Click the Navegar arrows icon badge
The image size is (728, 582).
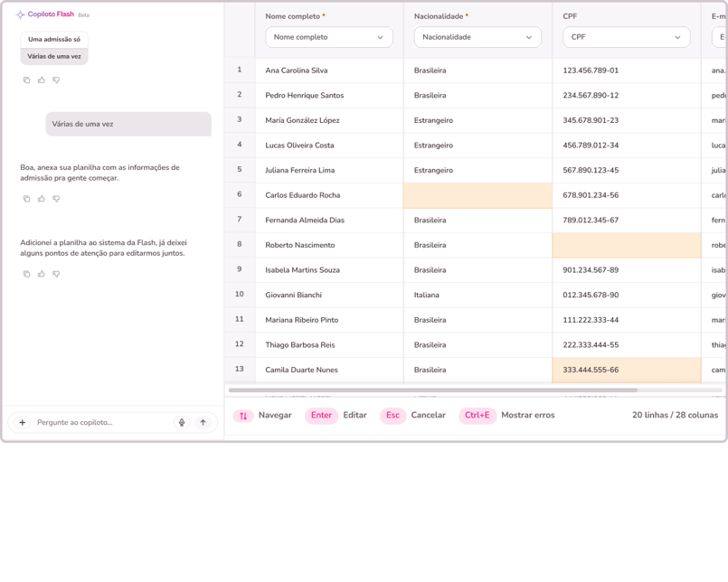[243, 416]
